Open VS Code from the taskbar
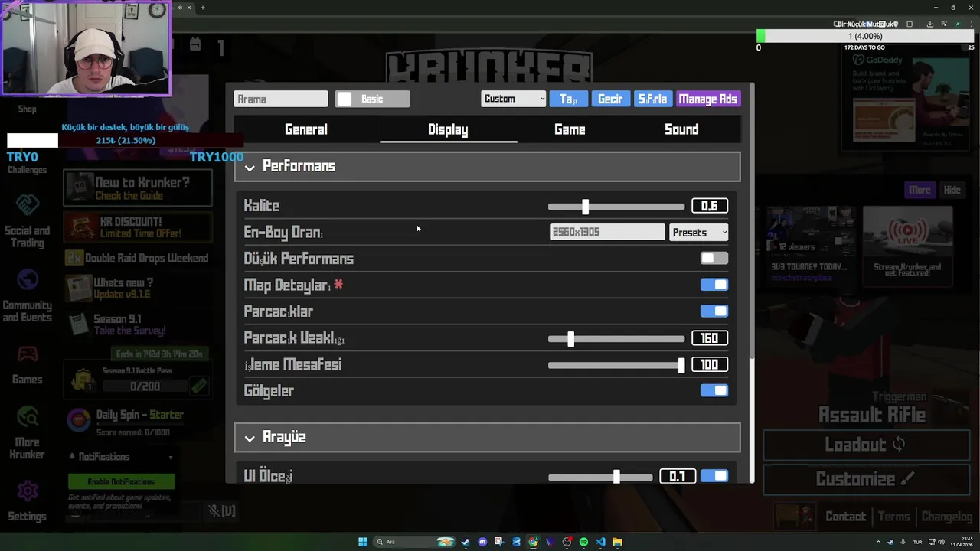This screenshot has height=551, width=980. (600, 542)
